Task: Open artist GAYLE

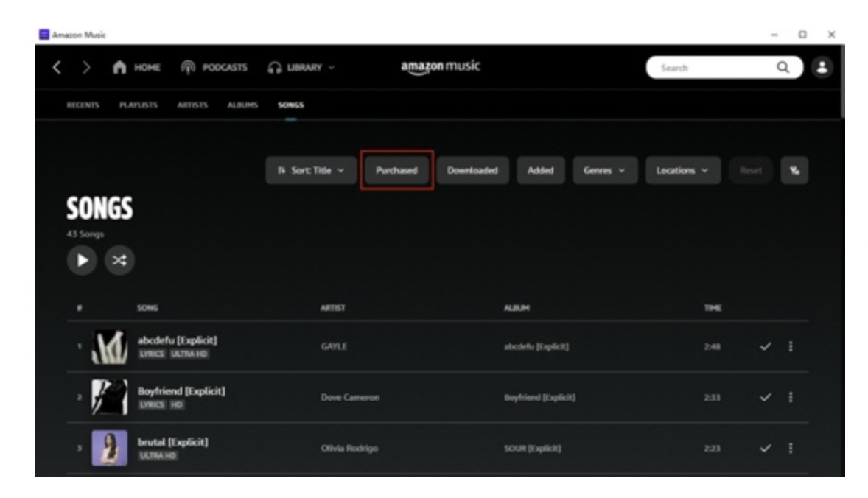Action: point(334,346)
